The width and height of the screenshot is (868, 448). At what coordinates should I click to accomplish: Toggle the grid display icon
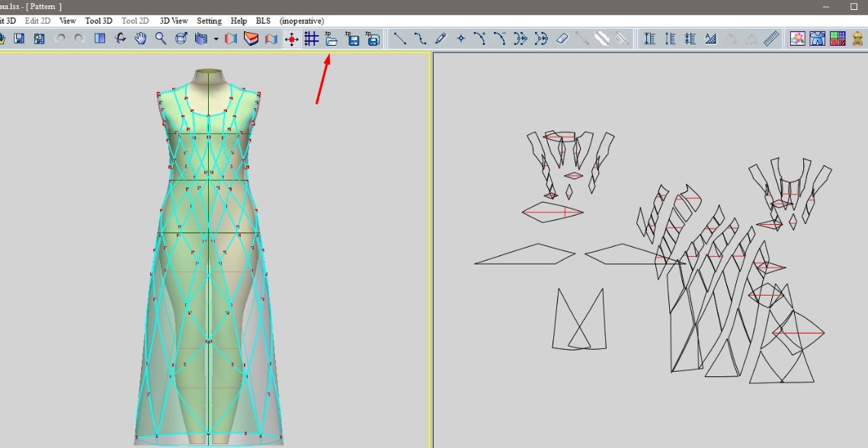(x=311, y=39)
